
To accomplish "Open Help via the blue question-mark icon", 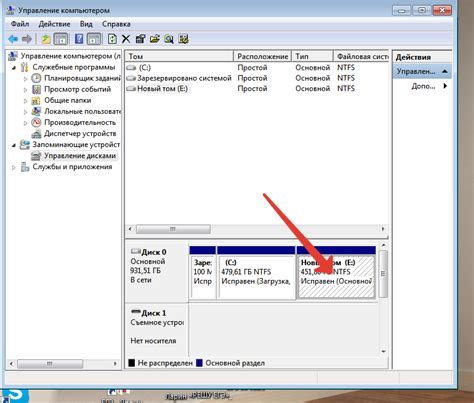I will click(79, 39).
